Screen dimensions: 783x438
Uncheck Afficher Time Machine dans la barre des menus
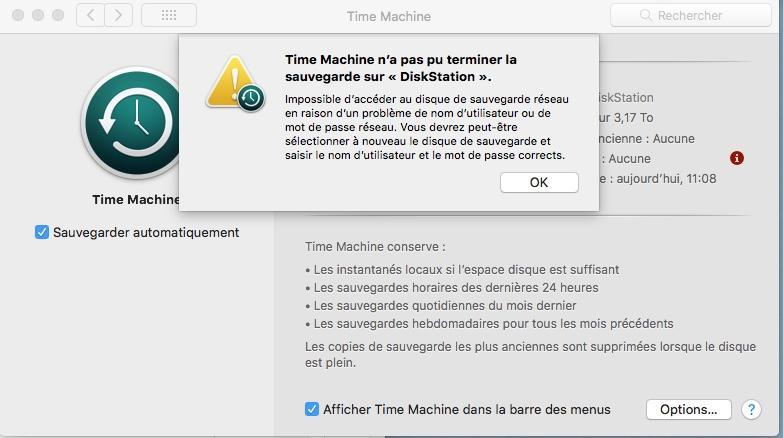pyautogui.click(x=312, y=409)
